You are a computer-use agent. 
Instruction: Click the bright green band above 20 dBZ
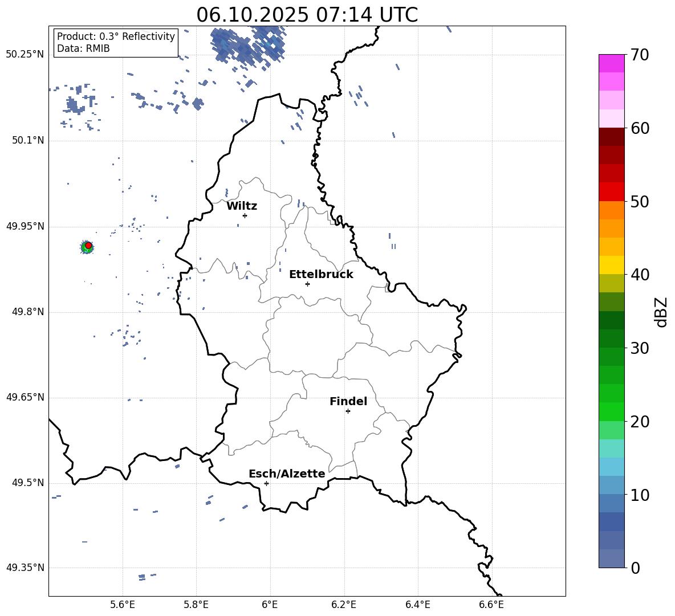(612, 411)
